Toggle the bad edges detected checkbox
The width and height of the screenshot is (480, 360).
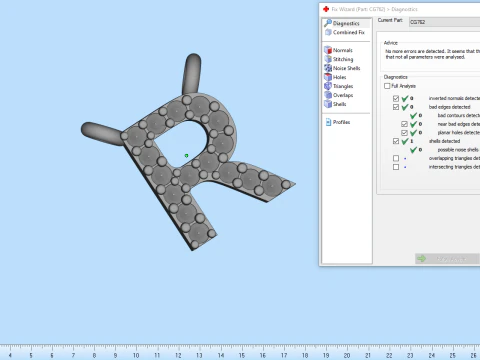[x=396, y=107]
